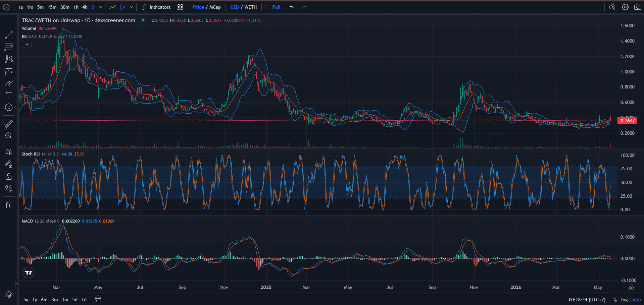Viewport: 644px width, 305px height.
Task: Collapse the indicator legend chevron
Action: (27, 44)
